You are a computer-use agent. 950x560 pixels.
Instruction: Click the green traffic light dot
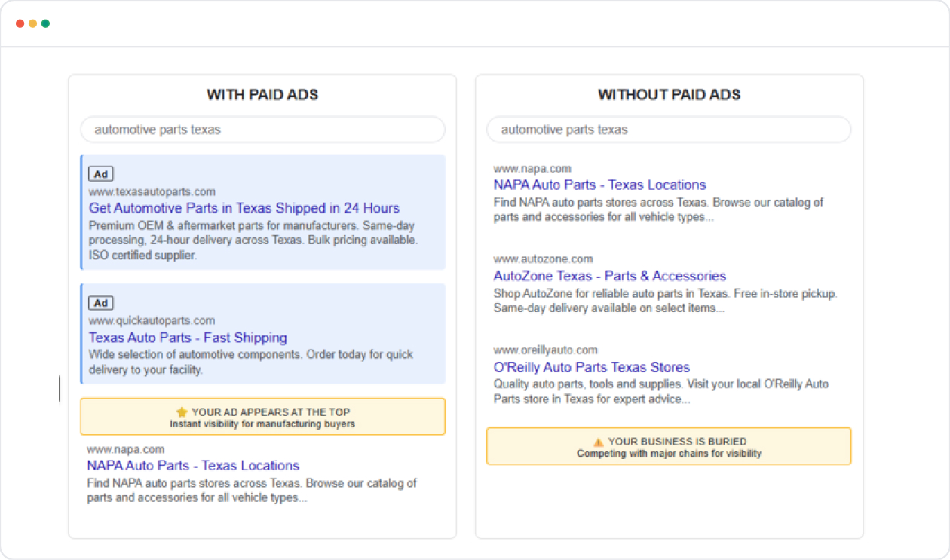click(x=45, y=23)
